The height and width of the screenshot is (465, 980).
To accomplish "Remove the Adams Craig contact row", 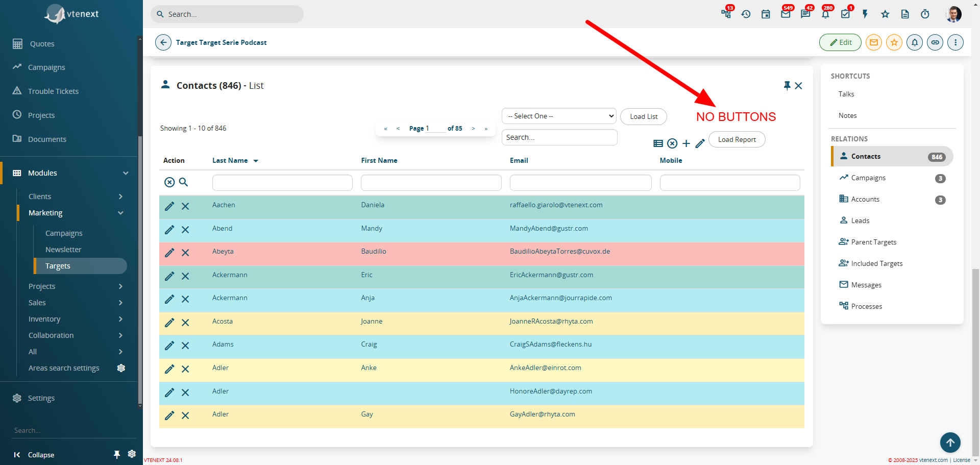I will tap(185, 346).
